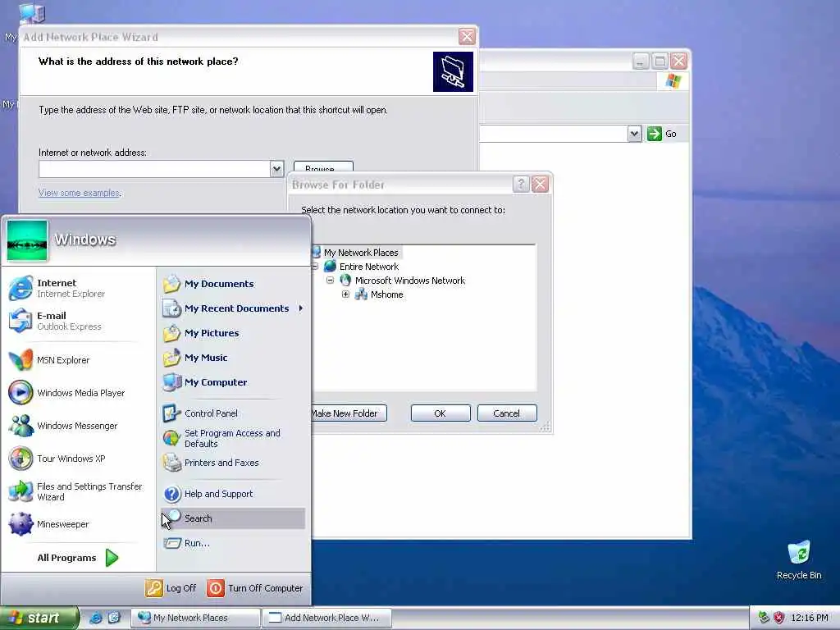The width and height of the screenshot is (840, 630).
Task: Open All Programs menu
Action: coord(77,558)
